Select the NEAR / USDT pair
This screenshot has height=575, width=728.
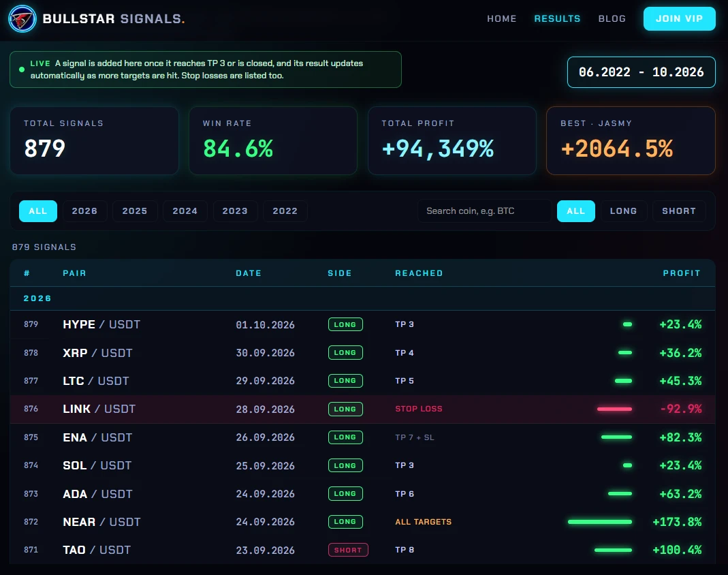coord(101,522)
